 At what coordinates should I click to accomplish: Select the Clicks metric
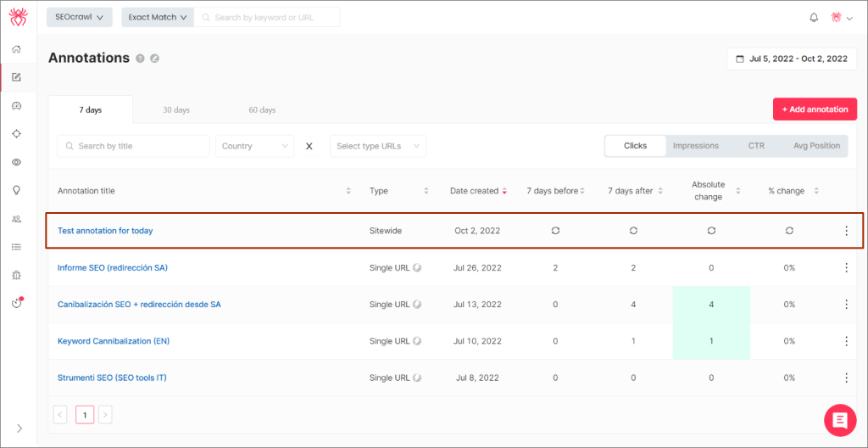636,146
